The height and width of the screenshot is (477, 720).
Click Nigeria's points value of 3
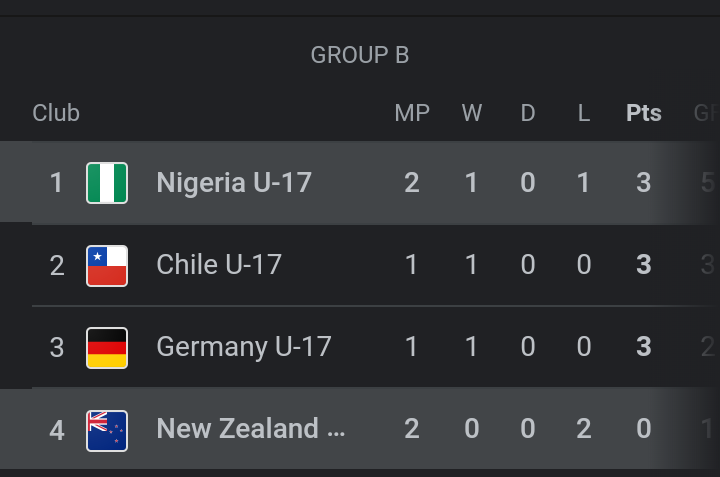coord(644,183)
